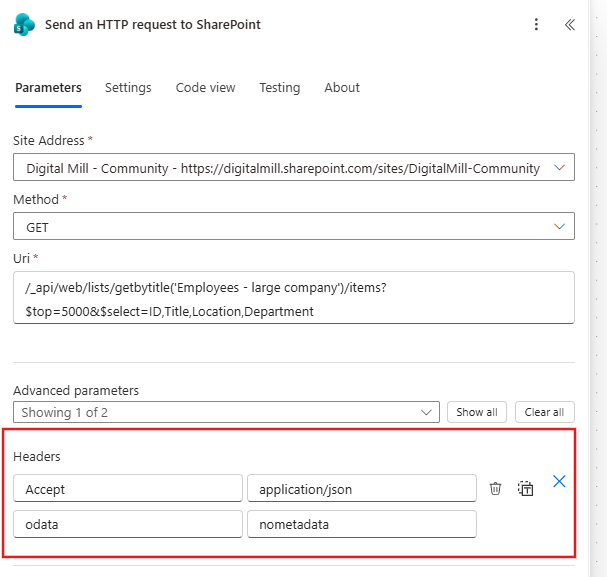
Task: Edit the application/json header value
Action: coord(362,488)
